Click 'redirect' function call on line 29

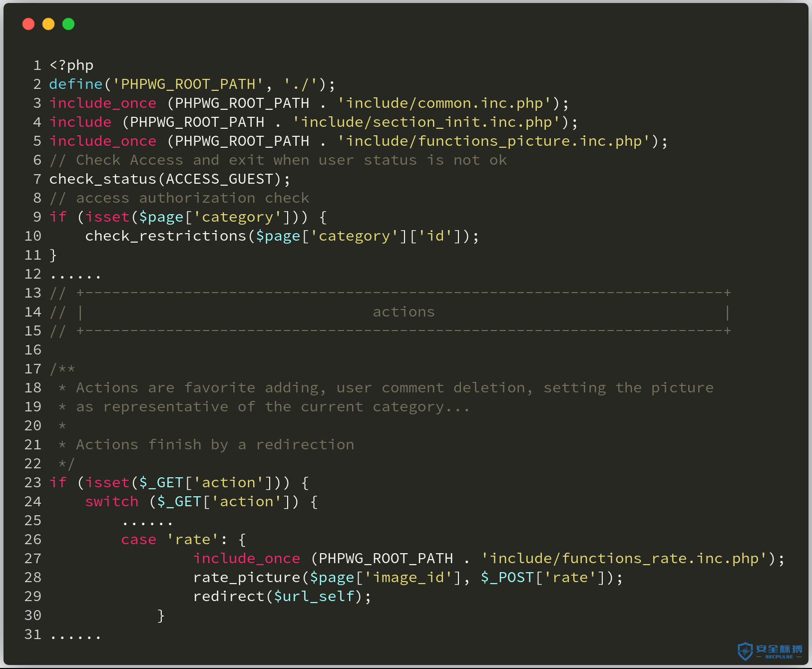pyautogui.click(x=229, y=596)
